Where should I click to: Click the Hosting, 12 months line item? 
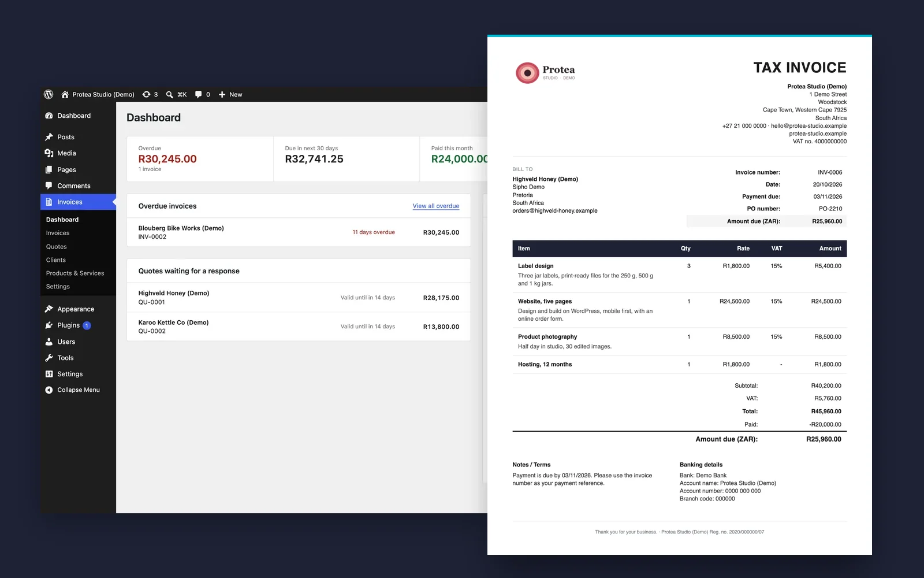tap(679, 364)
